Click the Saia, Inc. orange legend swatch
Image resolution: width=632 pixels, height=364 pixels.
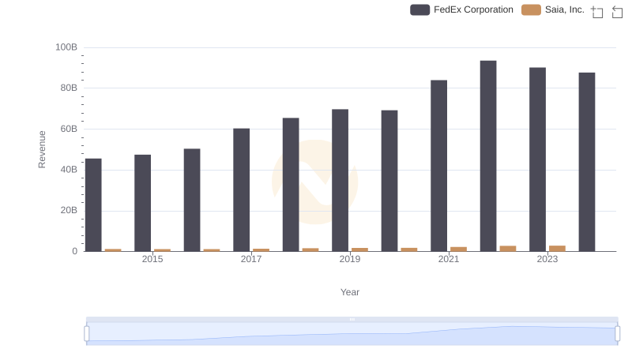[x=531, y=9]
